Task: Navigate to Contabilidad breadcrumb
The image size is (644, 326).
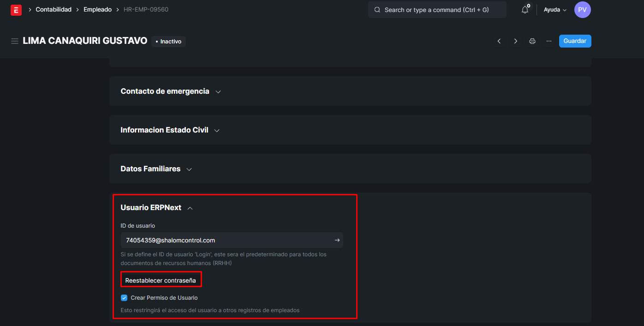Action: pos(54,10)
